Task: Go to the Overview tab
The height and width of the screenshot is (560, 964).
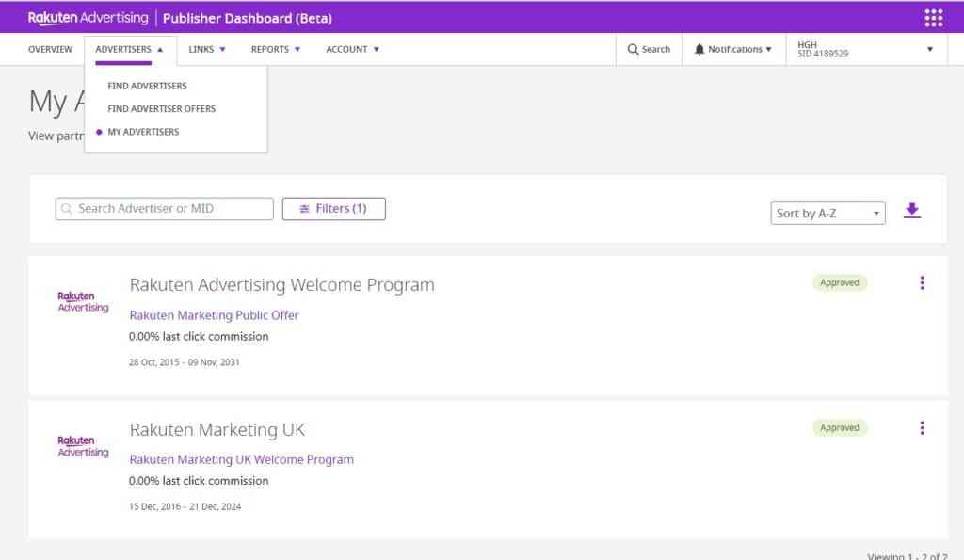Action: (x=51, y=49)
